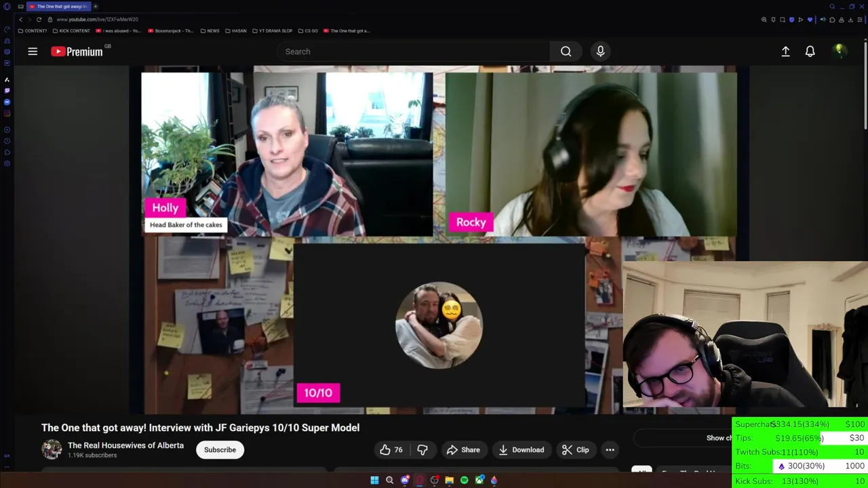Open OBS Studio from the taskbar
This screenshot has height=488, width=868.
pyautogui.click(x=435, y=480)
